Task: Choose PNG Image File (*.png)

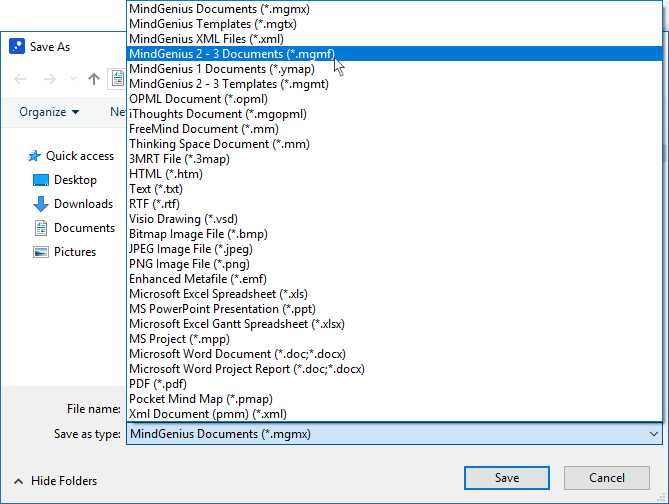Action: pyautogui.click(x=394, y=264)
